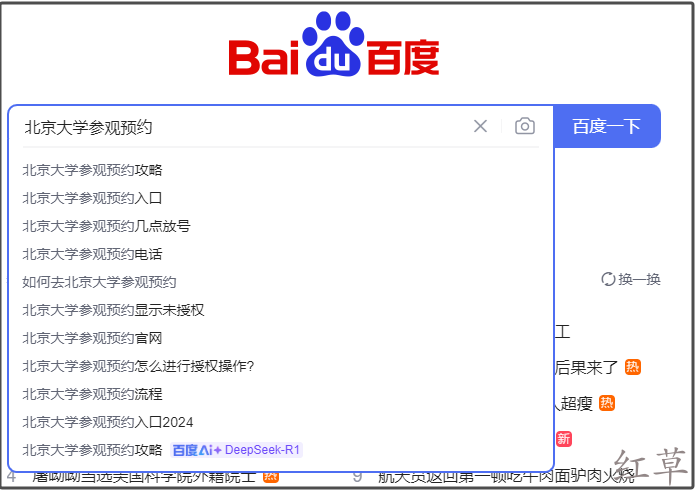This screenshot has width=699, height=497.
Task: Open hot topic ending 超瘦
Action: (x=574, y=404)
